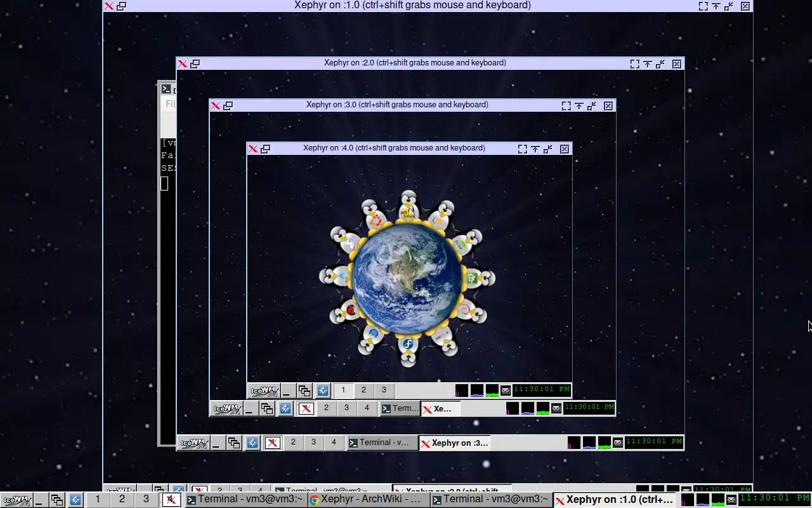Click the green memory monitor in the :4.0 taskbar

[492, 391]
